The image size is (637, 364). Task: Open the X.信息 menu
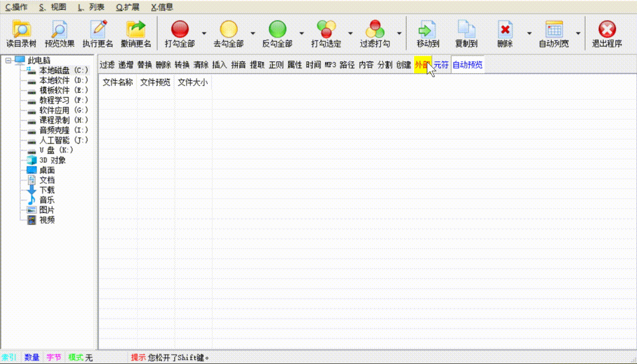(162, 7)
